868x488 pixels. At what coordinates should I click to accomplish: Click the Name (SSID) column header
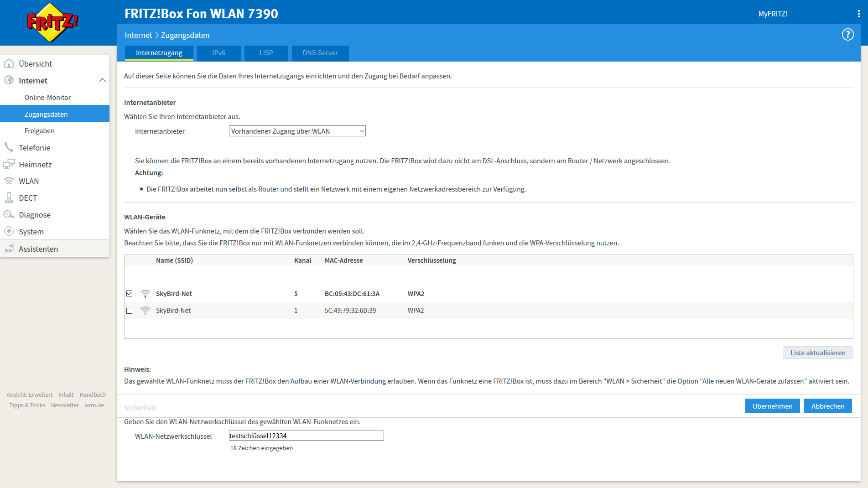coord(174,260)
